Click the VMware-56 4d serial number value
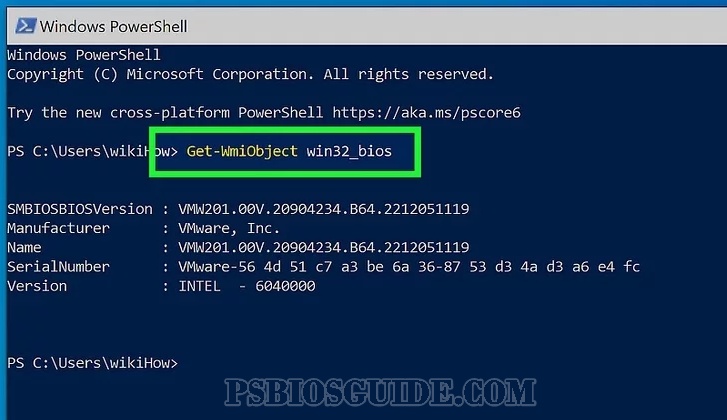The image size is (727, 420). [x=409, y=267]
